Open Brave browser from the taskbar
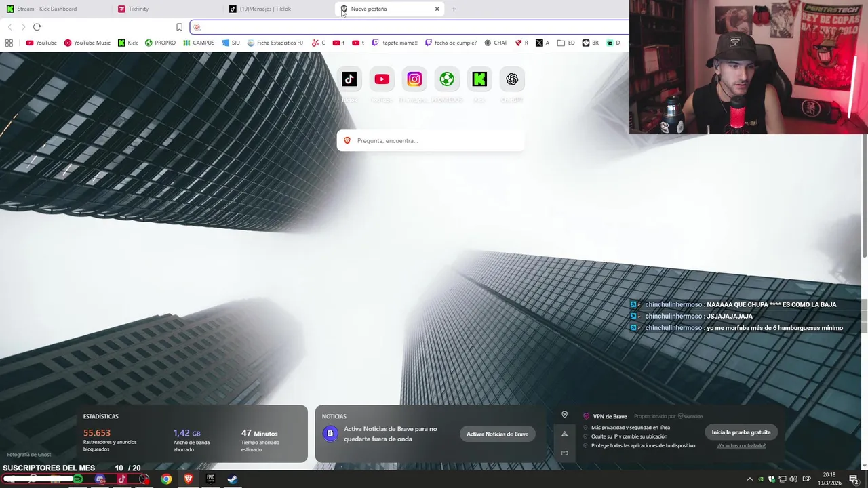 point(189,479)
